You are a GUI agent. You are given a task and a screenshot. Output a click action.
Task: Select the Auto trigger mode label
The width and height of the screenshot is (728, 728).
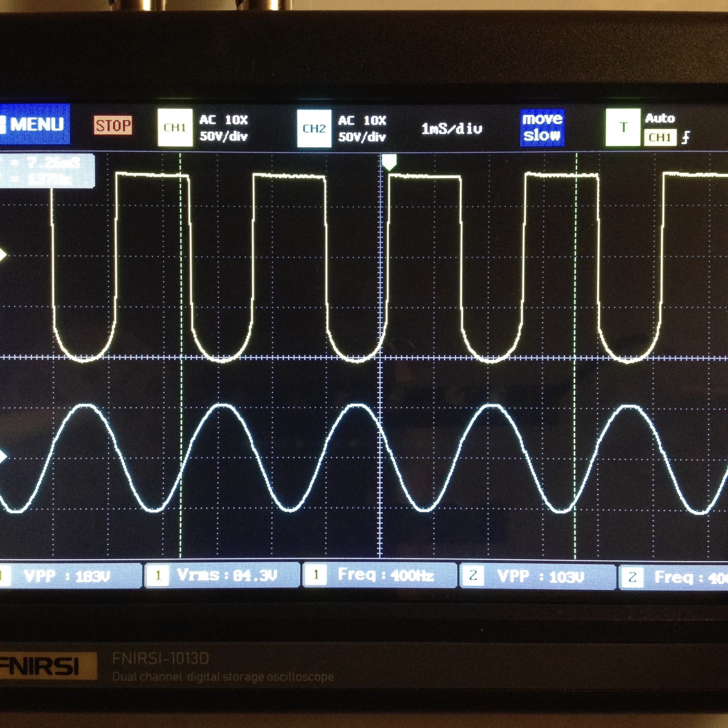(660, 118)
